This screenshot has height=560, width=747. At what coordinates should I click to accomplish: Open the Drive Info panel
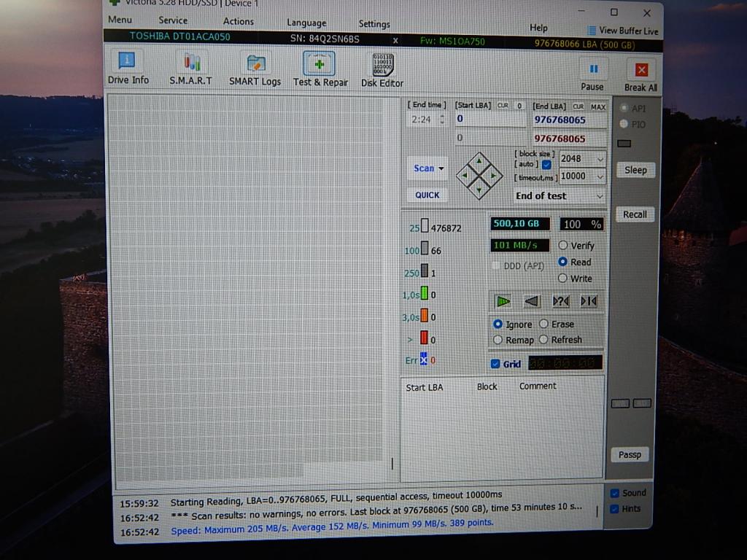128,69
